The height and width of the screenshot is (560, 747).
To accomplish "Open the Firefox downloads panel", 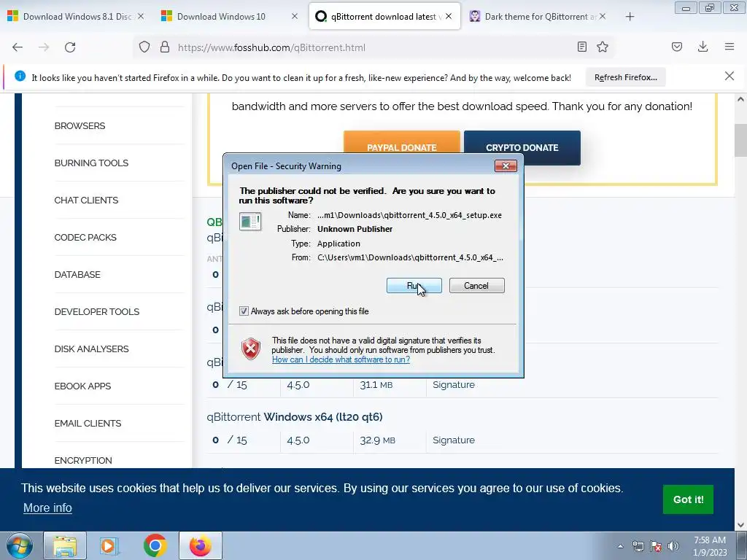I will click(x=703, y=47).
